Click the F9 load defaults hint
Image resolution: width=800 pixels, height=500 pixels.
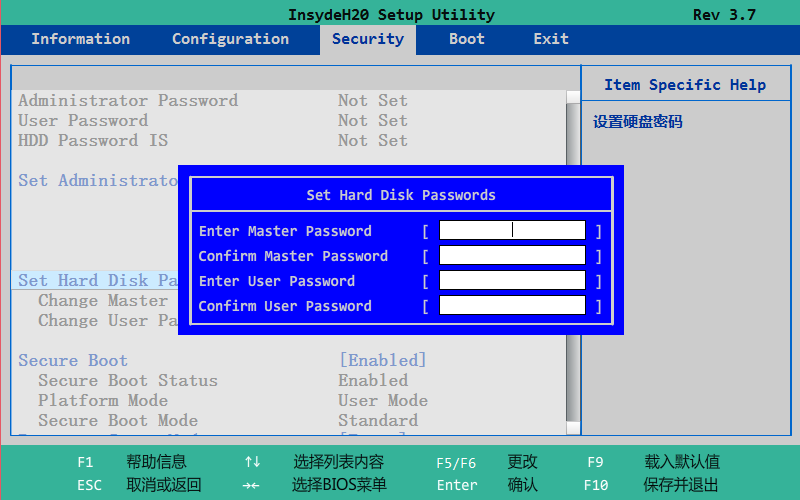tap(595, 462)
